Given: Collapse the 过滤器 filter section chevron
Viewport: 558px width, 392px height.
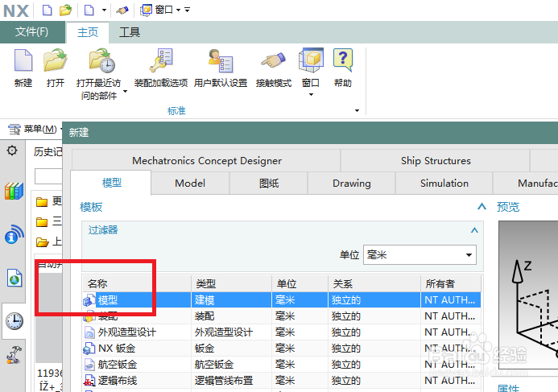Looking at the screenshot, I should tap(474, 230).
